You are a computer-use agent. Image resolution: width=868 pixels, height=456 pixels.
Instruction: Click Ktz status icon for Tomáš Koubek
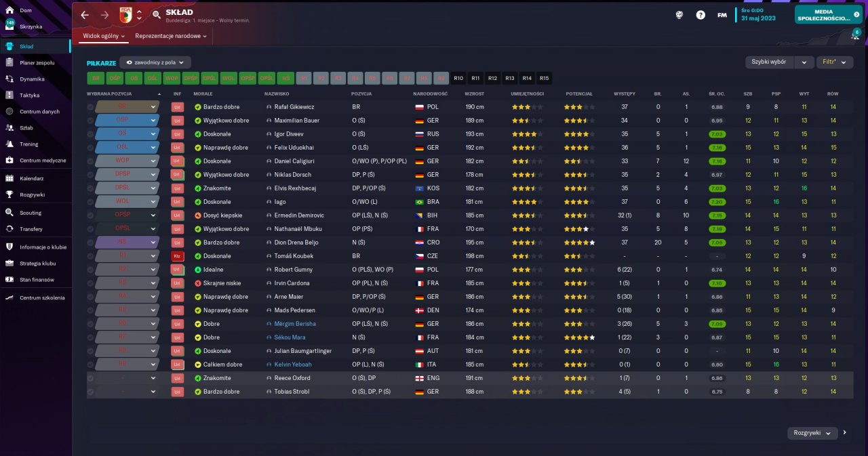(178, 256)
